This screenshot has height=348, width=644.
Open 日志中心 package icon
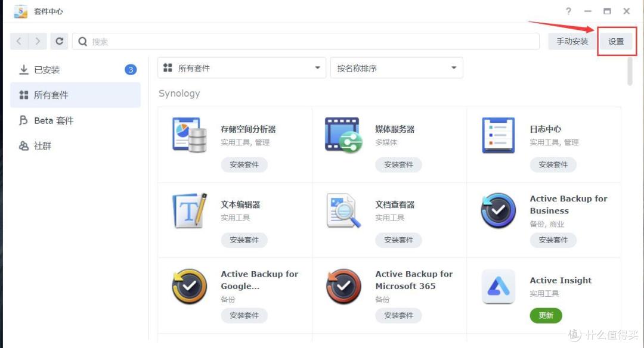498,135
